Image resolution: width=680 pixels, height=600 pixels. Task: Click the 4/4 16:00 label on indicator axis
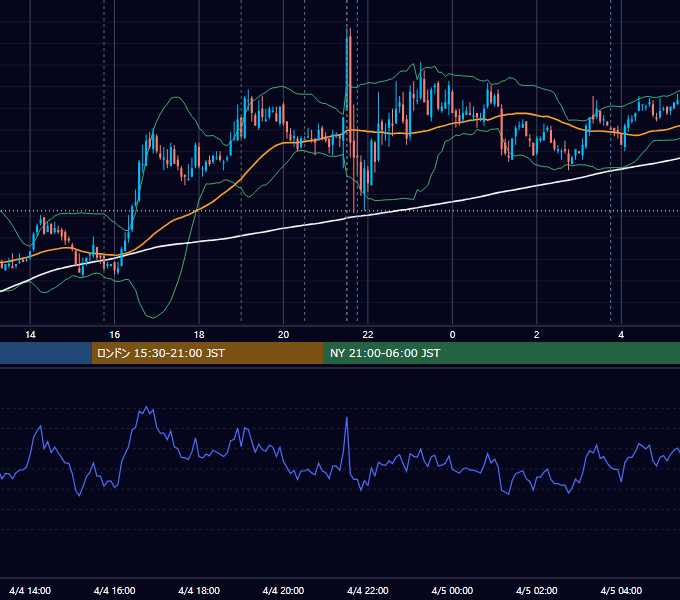114,590
